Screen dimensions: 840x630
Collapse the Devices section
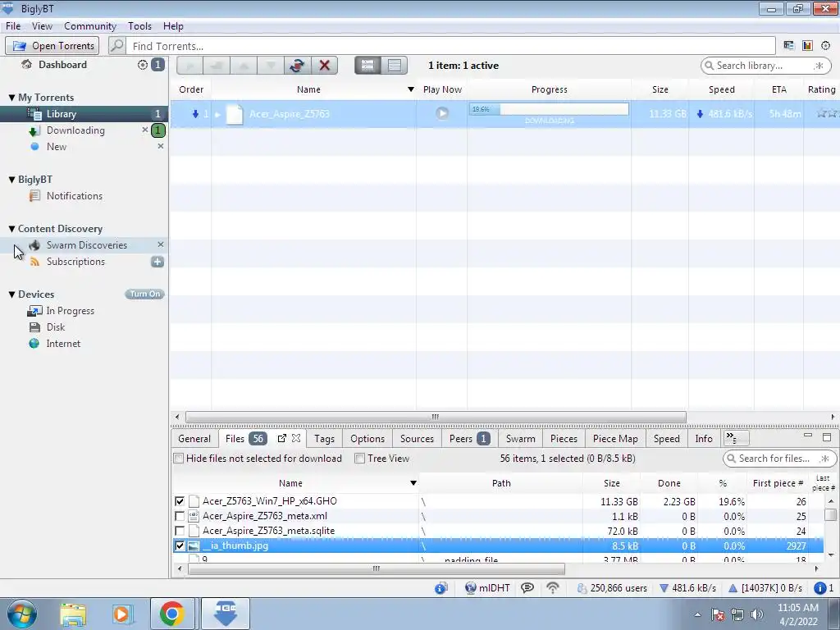pyautogui.click(x=11, y=294)
